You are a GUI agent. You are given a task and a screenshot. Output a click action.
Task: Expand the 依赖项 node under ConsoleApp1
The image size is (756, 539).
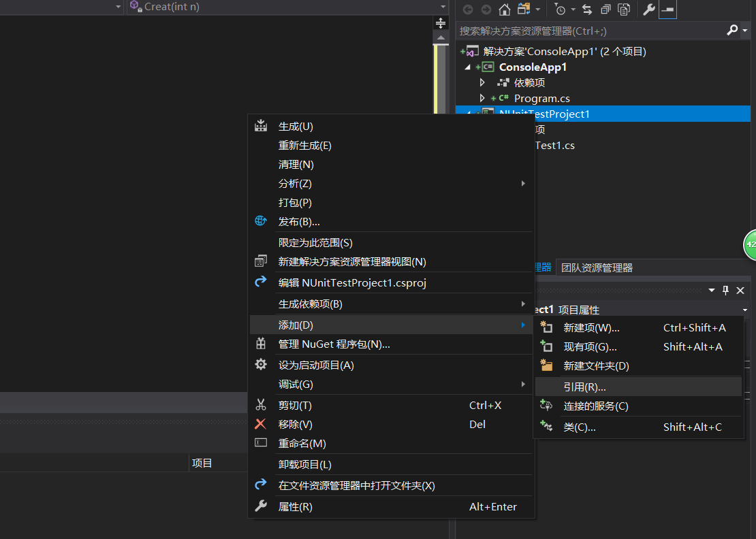(x=482, y=82)
